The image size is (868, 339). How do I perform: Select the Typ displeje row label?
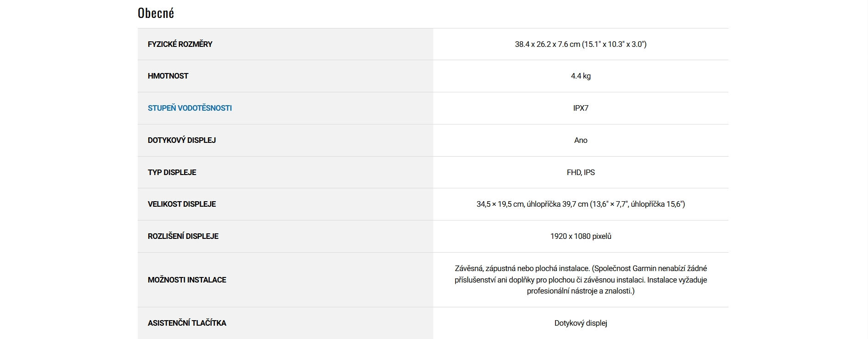coord(172,172)
